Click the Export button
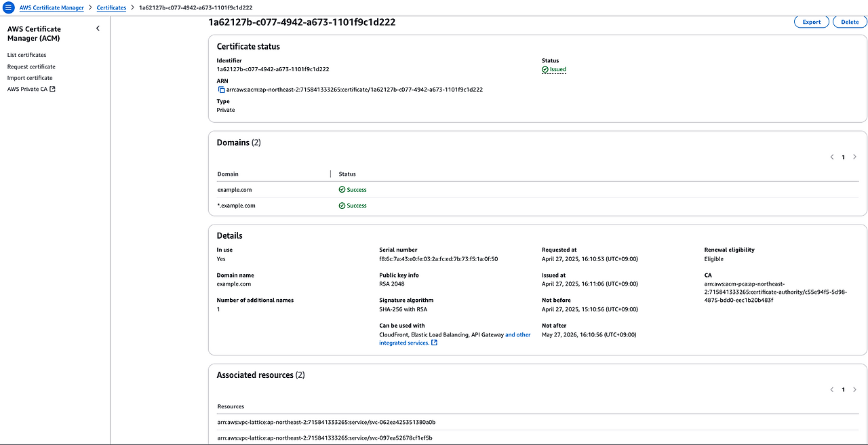868x445 pixels. pyautogui.click(x=812, y=22)
